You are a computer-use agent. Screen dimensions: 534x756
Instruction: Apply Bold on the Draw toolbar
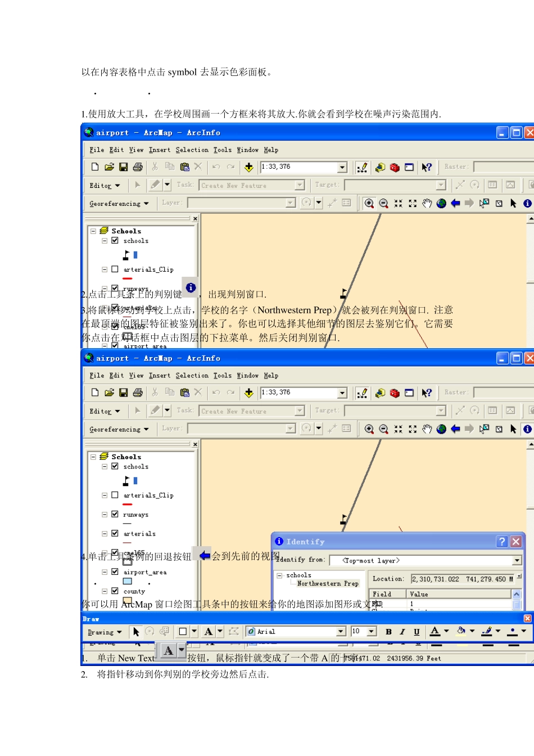(388, 632)
